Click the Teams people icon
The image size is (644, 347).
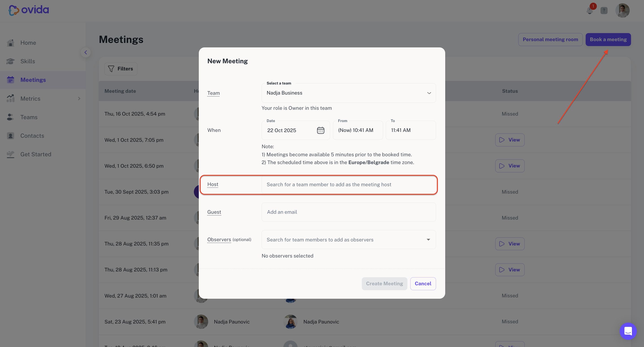point(11,117)
